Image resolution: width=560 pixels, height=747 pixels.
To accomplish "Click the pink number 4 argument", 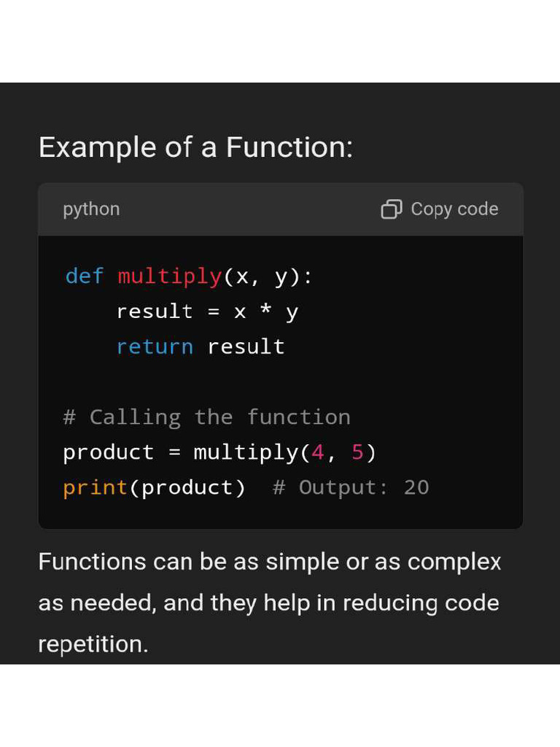I will [317, 452].
